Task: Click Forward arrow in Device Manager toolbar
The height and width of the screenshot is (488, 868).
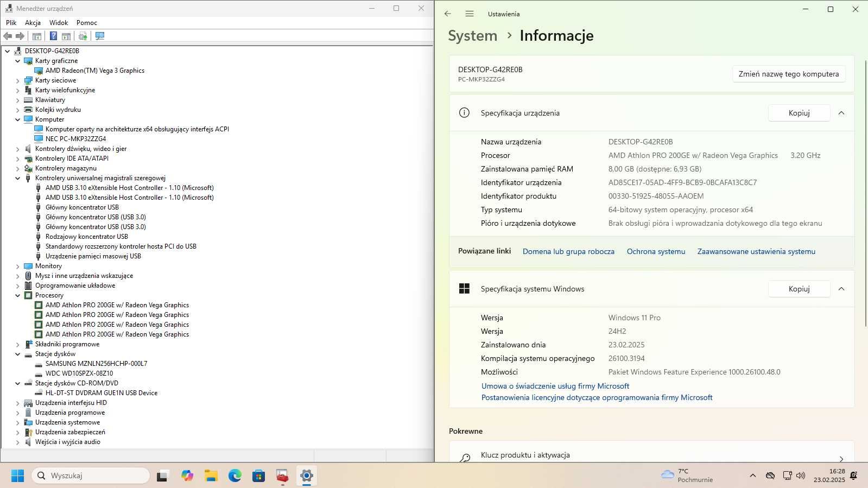Action: click(x=20, y=36)
